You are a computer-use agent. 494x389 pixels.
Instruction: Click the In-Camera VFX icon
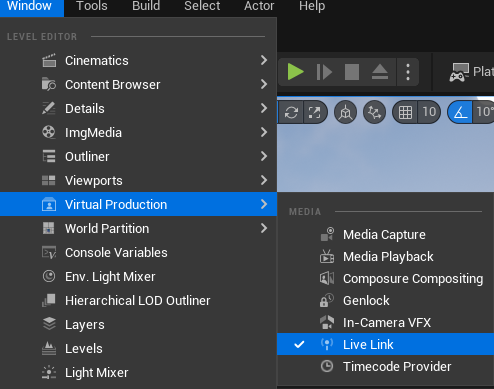[x=327, y=322]
